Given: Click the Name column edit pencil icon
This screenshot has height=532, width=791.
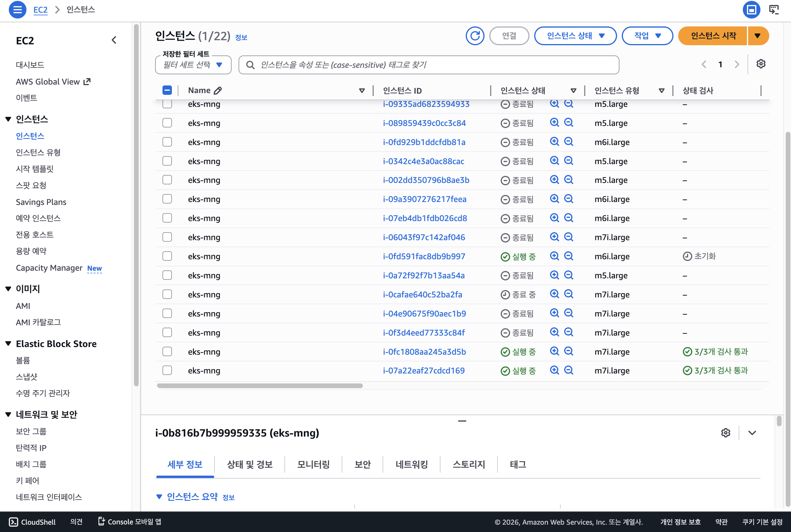Looking at the screenshot, I should coord(218,91).
